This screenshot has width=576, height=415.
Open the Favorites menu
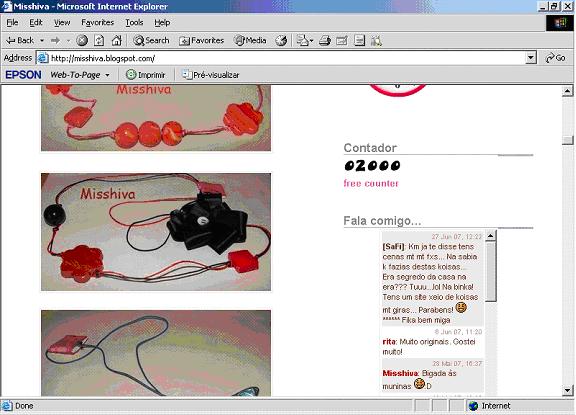[x=97, y=23]
